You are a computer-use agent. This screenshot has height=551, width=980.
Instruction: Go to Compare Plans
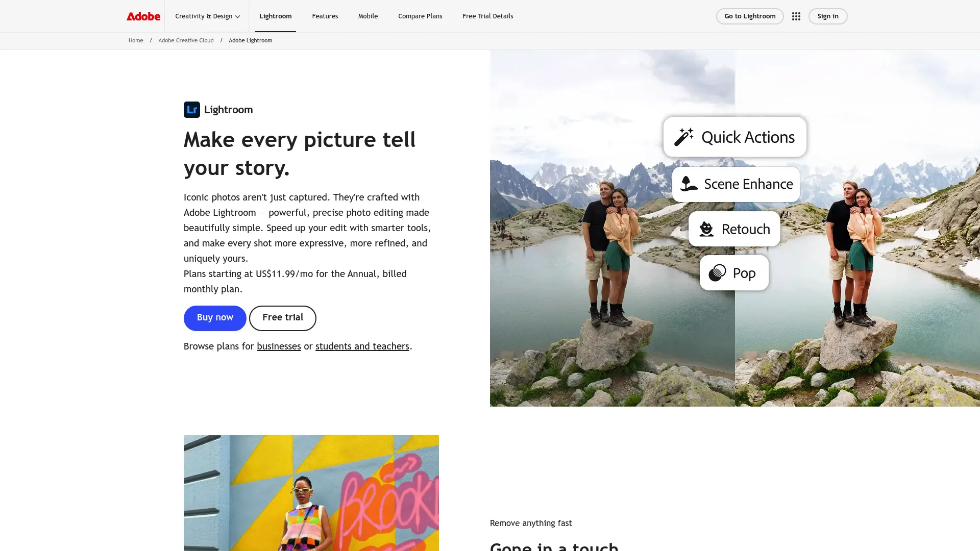pyautogui.click(x=420, y=16)
